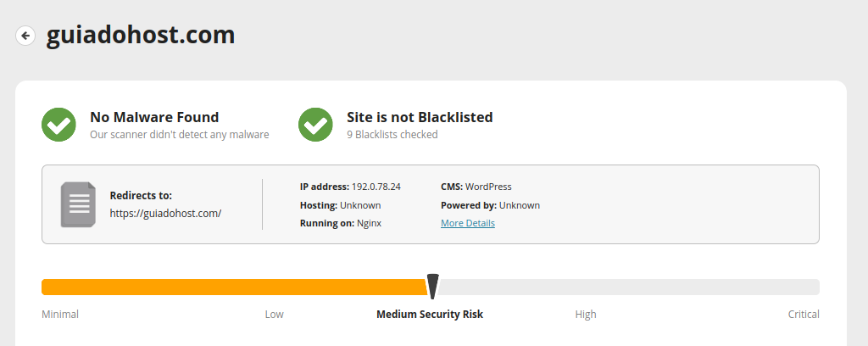
Task: Click the No Malware Found heading
Action: (x=154, y=117)
